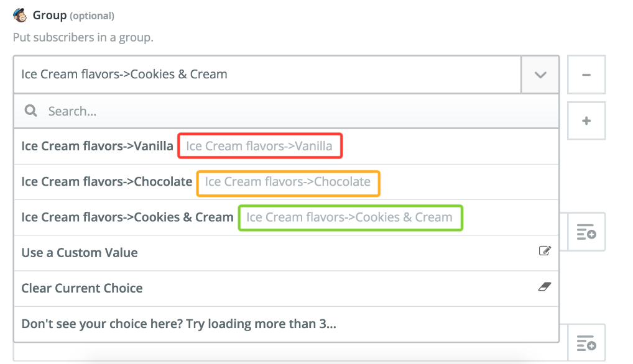Image resolution: width=633 pixels, height=364 pixels.
Task: Select Ice Cream flavors->Vanilla option
Action: pos(286,146)
